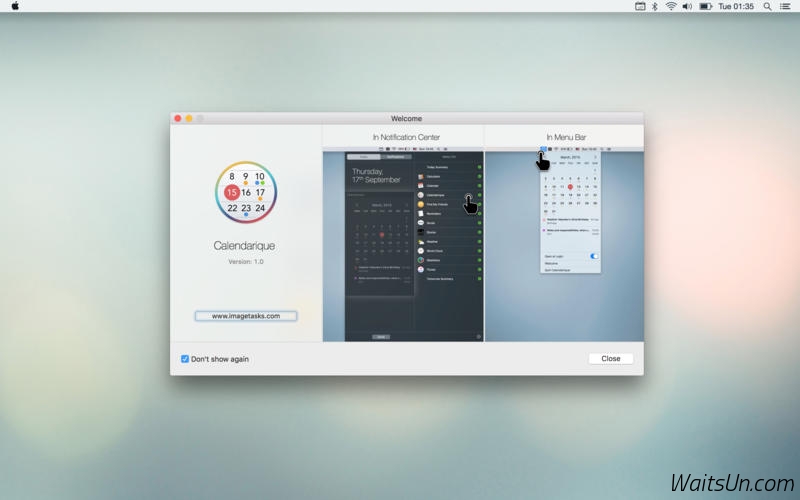Open Notification Center list icon
The width and height of the screenshot is (800, 500).
[785, 6]
